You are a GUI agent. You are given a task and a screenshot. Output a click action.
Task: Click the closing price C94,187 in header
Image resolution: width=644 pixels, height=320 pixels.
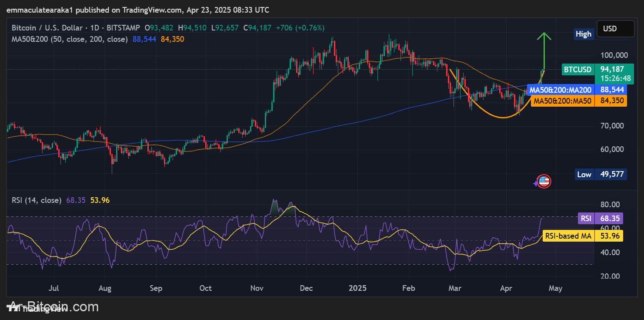[257, 28]
